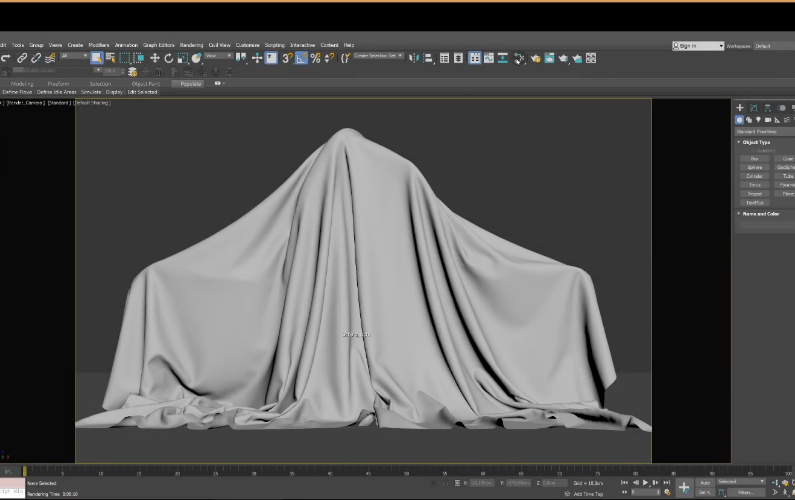
Task: Choose the Select and Move tool
Action: (155, 58)
